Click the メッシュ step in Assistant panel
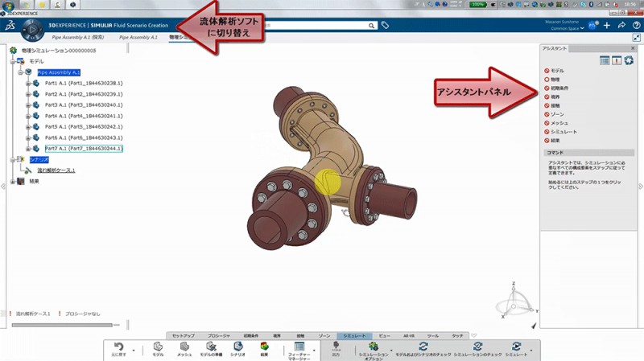 [556, 123]
